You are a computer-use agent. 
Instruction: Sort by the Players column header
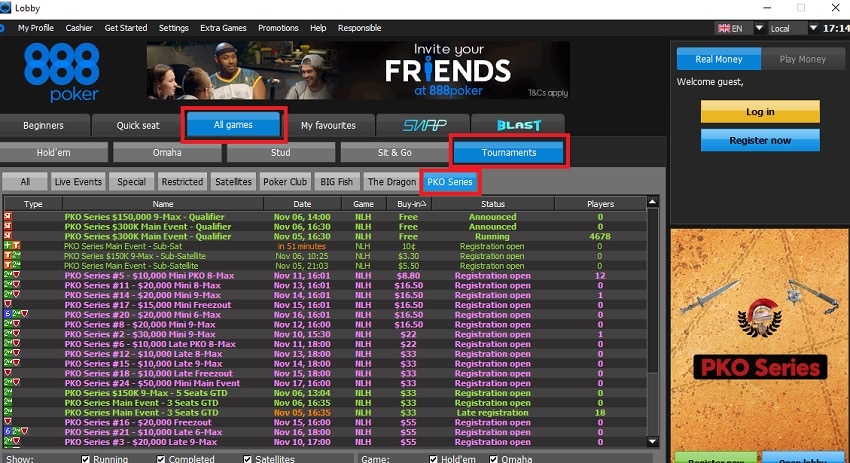pyautogui.click(x=600, y=204)
